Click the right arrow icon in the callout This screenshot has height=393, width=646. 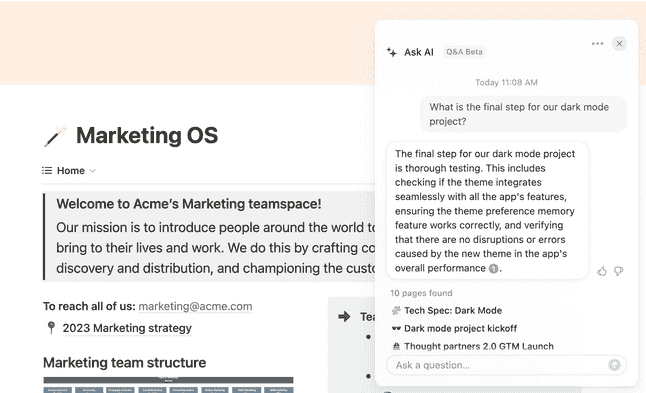(x=344, y=317)
